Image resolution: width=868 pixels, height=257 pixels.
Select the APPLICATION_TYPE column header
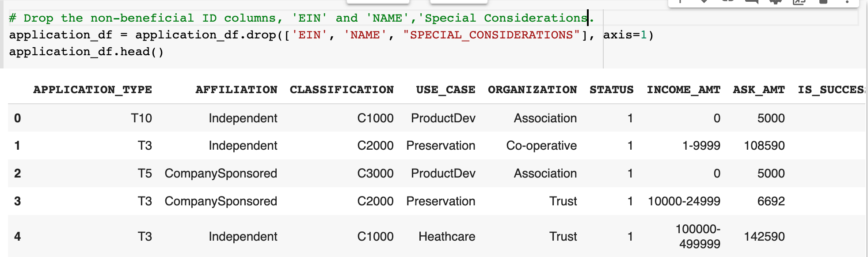point(92,90)
